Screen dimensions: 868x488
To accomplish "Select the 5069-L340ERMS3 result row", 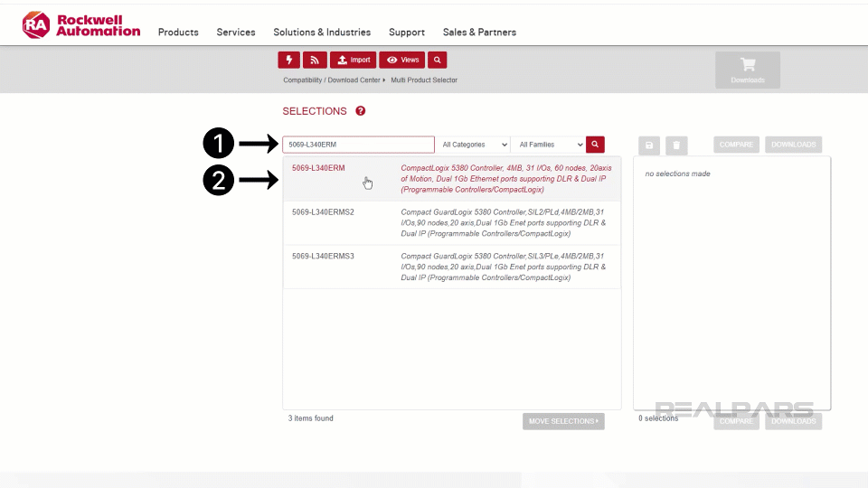I will (x=452, y=267).
